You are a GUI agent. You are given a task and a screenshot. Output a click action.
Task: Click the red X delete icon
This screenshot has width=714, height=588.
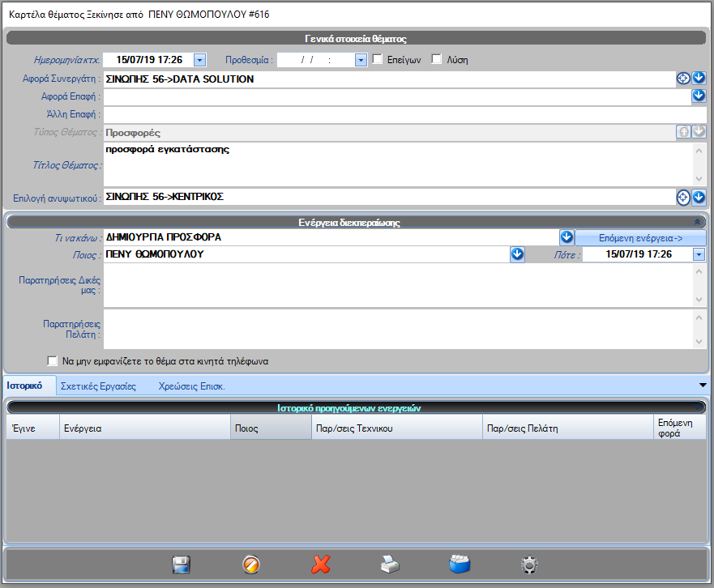pyautogui.click(x=321, y=565)
